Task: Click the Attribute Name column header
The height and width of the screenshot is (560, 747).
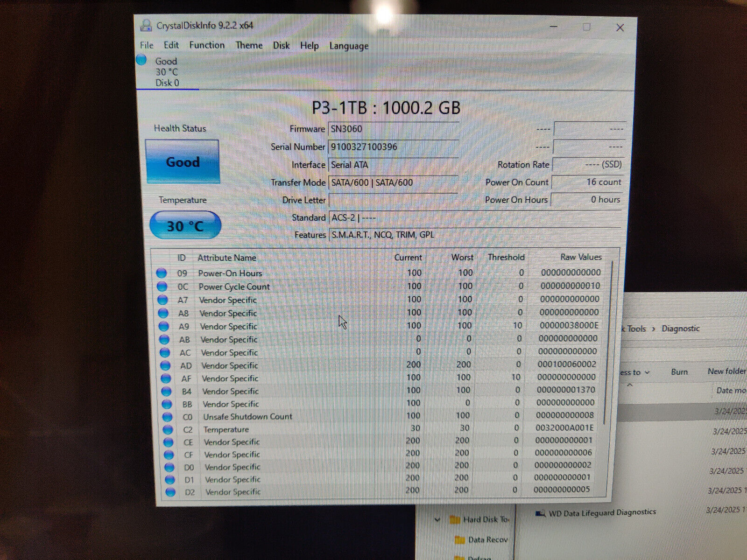Action: (x=226, y=258)
